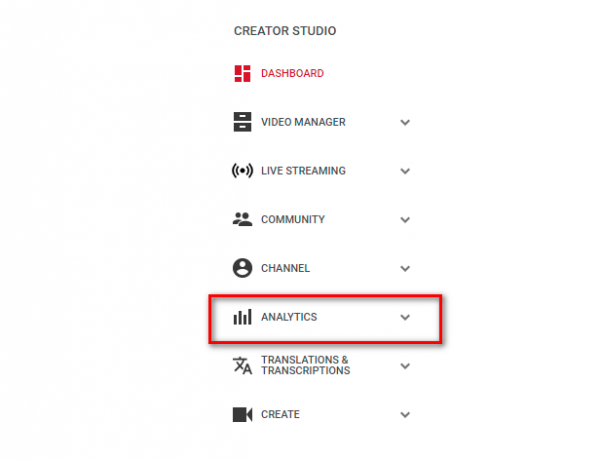Click the Create video camera icon
This screenshot has height=460, width=600.
pos(242,414)
